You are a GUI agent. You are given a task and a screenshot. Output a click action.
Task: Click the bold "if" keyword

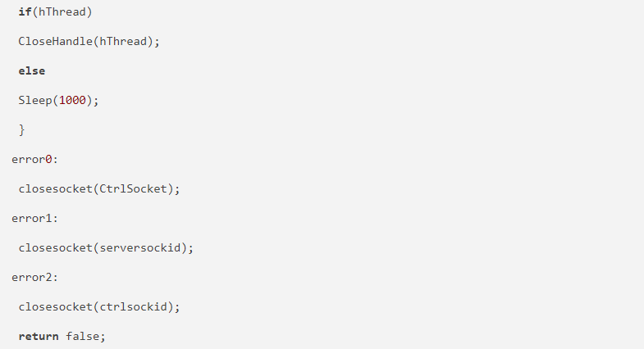pyautogui.click(x=25, y=11)
